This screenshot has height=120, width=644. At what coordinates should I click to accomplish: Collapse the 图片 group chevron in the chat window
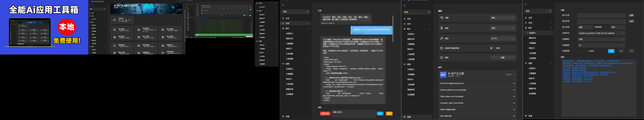pos(308,28)
